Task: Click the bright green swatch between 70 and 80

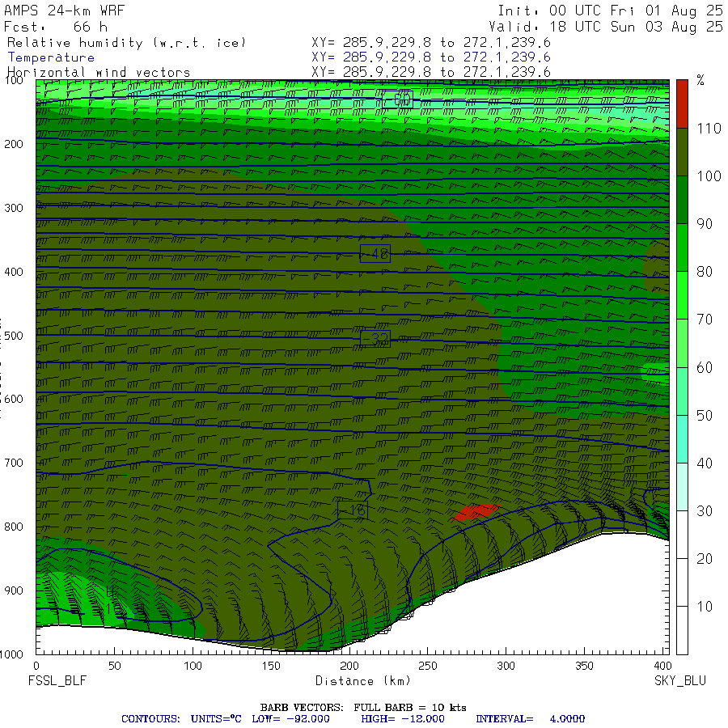Action: (682, 295)
